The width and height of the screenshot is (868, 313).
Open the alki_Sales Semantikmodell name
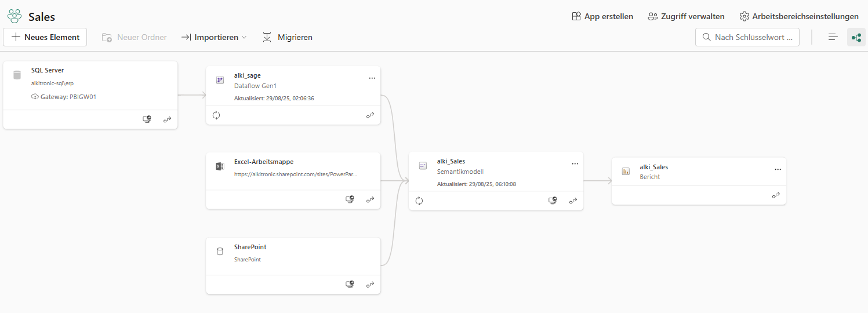[x=451, y=161]
